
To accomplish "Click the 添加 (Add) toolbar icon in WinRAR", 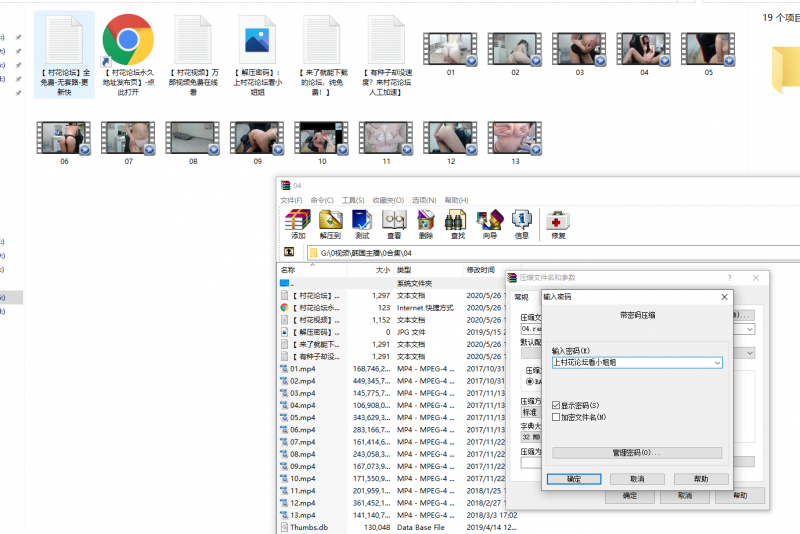I will tap(298, 225).
